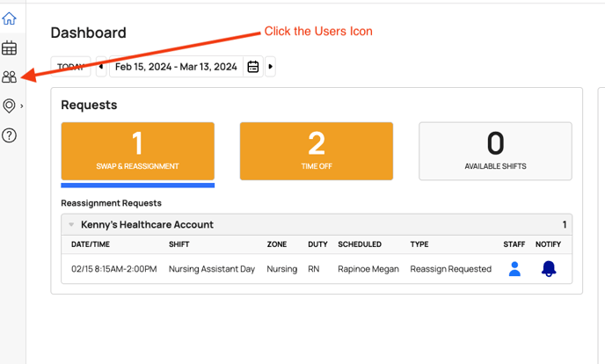Viewport: 605px width, 364px height.
Task: Click the TODAY button
Action: (70, 67)
